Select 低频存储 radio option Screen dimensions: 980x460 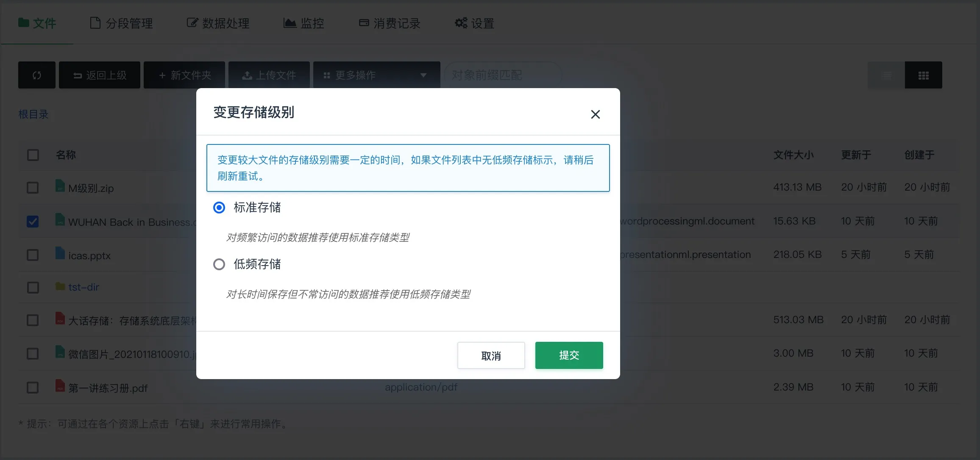pos(219,264)
